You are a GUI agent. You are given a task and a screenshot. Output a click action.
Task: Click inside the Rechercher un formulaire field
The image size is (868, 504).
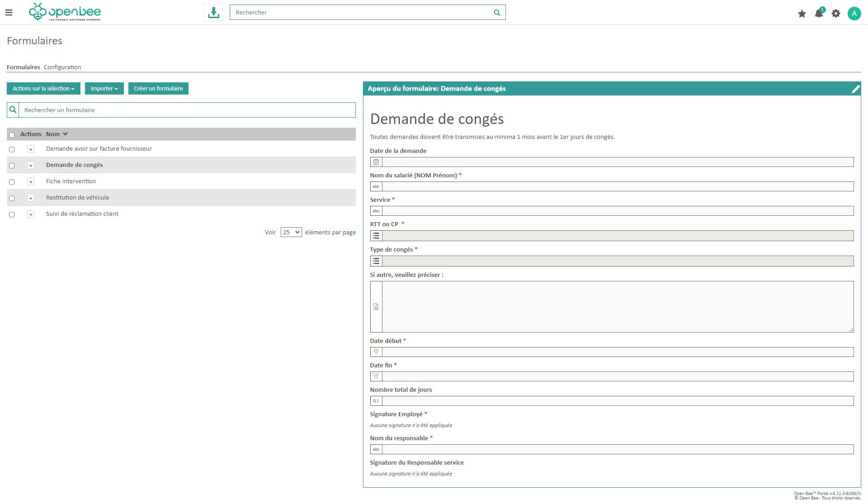(x=181, y=109)
